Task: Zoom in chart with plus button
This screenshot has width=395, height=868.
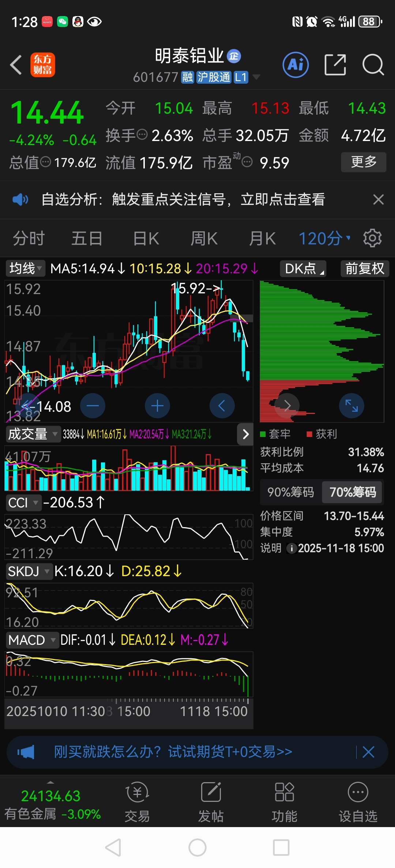Action: (x=157, y=406)
